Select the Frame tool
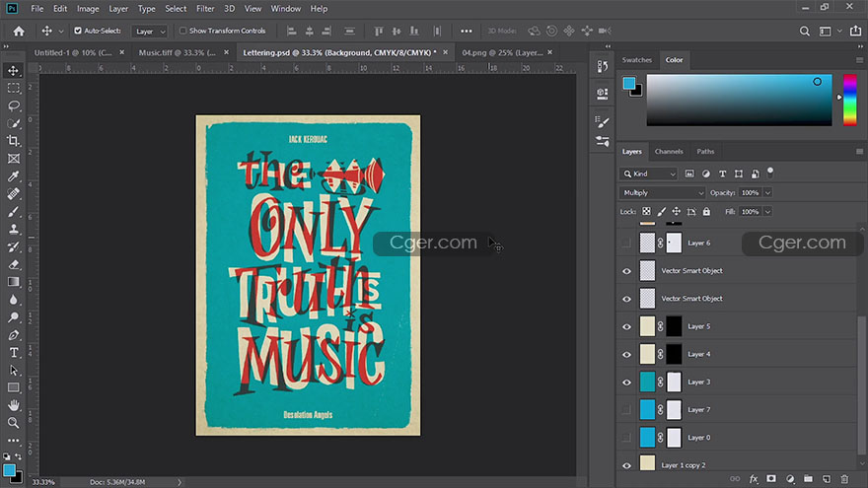The width and height of the screenshot is (868, 488). (x=13, y=159)
